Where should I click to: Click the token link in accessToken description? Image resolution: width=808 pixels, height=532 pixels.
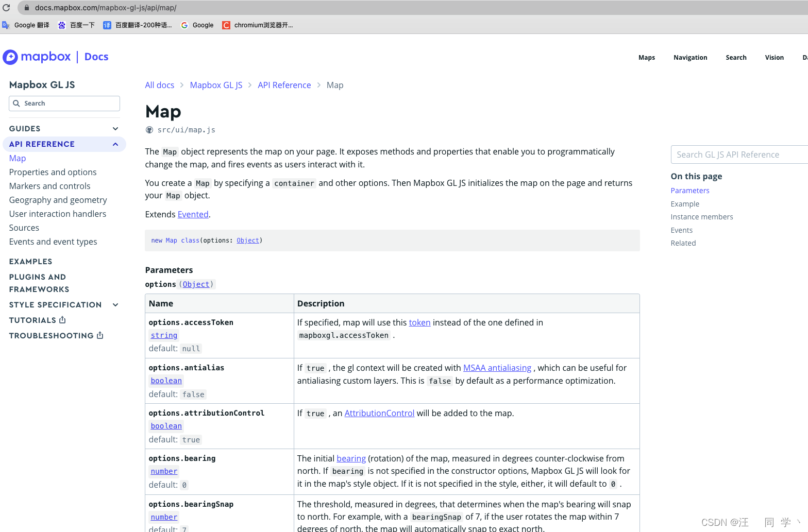coord(419,322)
